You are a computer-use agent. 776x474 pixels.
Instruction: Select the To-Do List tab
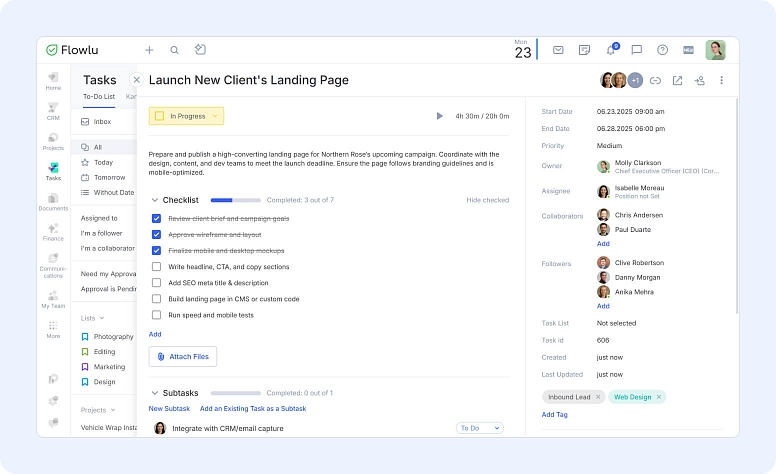[x=99, y=97]
